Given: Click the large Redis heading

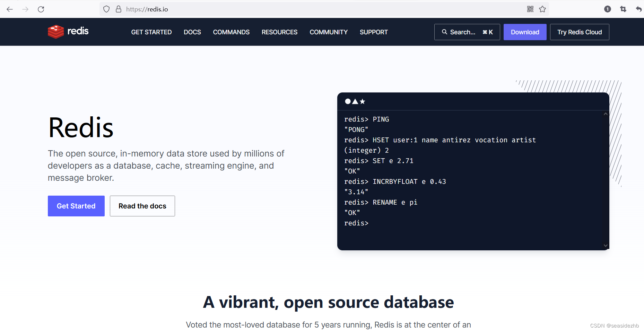Looking at the screenshot, I should (81, 127).
